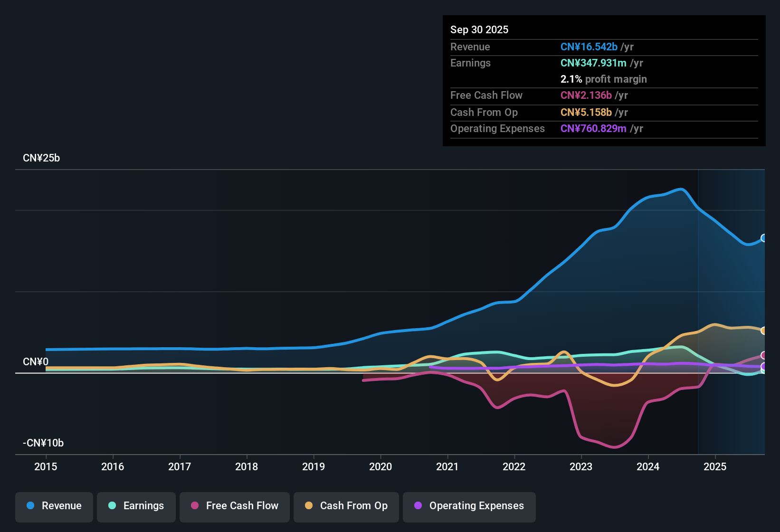
Task: Click the purple Operating Expenses dot icon
Action: (x=418, y=506)
